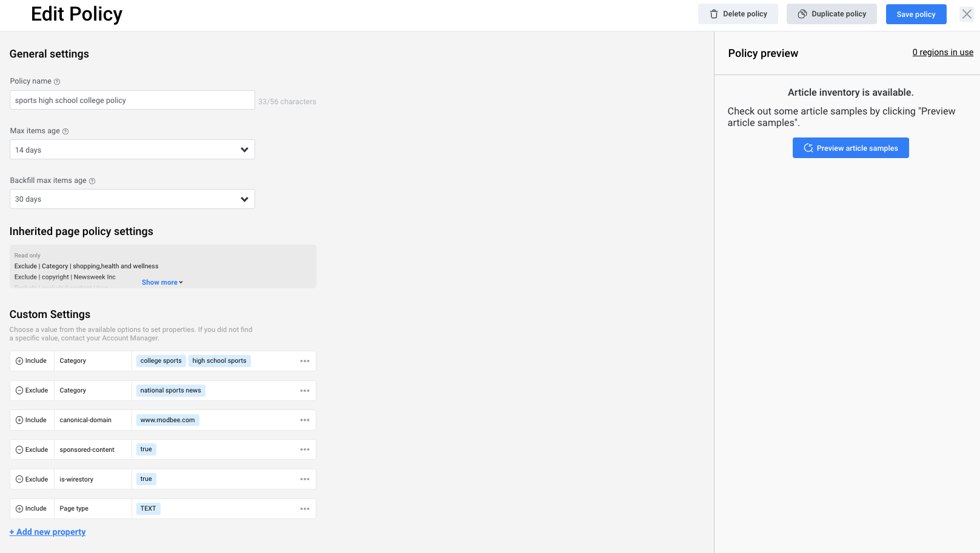Click the refresh icon in Preview article samples
This screenshot has height=553, width=980.
pyautogui.click(x=808, y=148)
